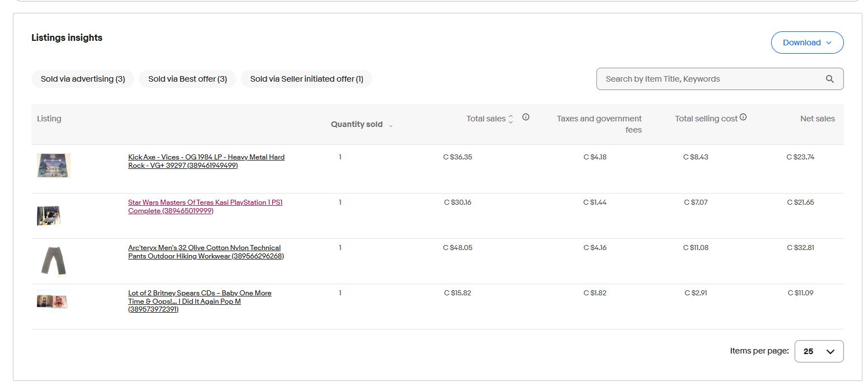The height and width of the screenshot is (391, 868).
Task: Toggle Sold via Seller initiated offer filter
Action: [x=306, y=79]
